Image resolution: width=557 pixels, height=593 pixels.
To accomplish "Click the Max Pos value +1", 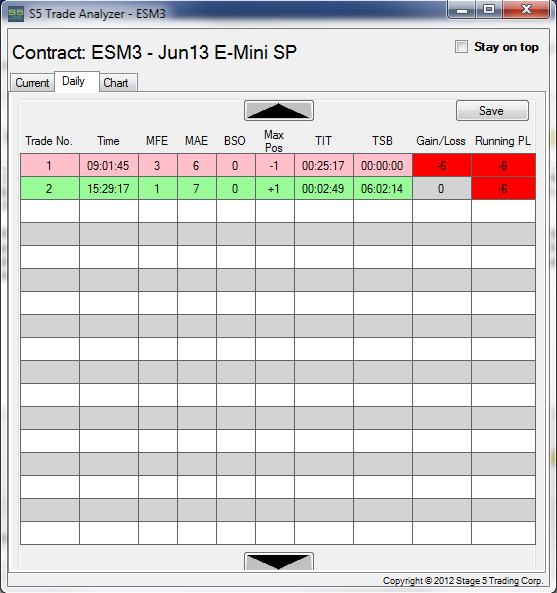I will tap(275, 188).
